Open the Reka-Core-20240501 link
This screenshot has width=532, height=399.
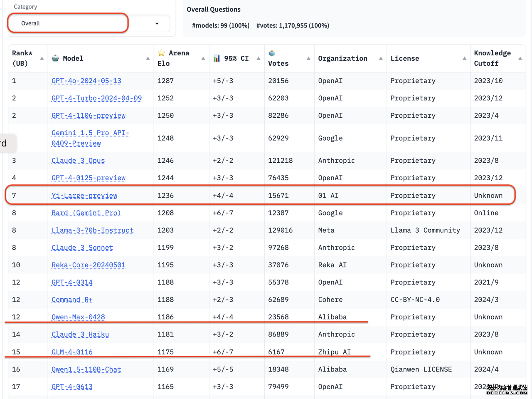tap(89, 265)
